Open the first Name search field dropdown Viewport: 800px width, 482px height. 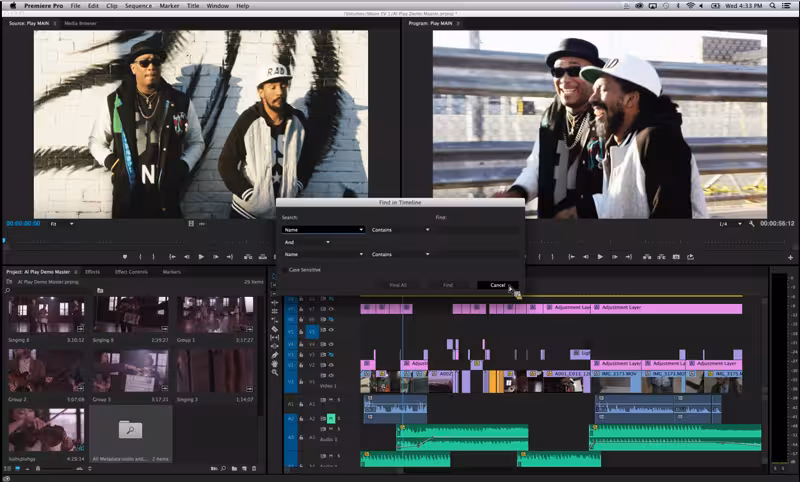pos(323,230)
